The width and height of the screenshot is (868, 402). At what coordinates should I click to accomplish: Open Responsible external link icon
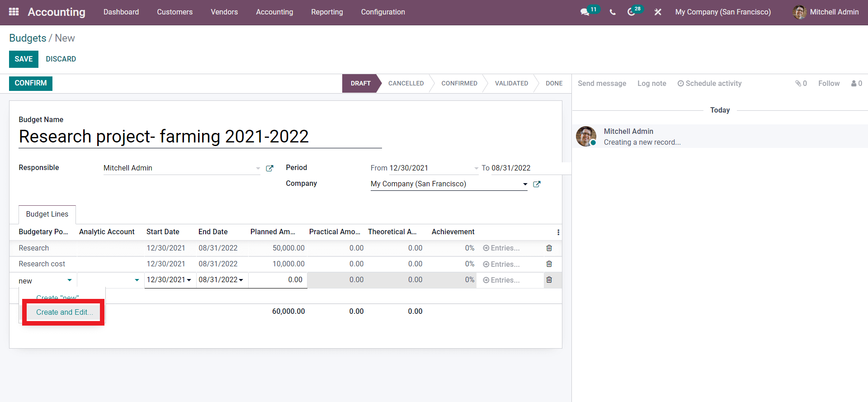(x=269, y=168)
